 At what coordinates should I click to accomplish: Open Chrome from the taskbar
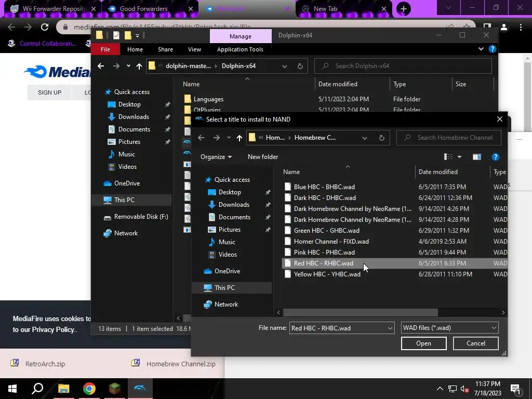point(89,389)
